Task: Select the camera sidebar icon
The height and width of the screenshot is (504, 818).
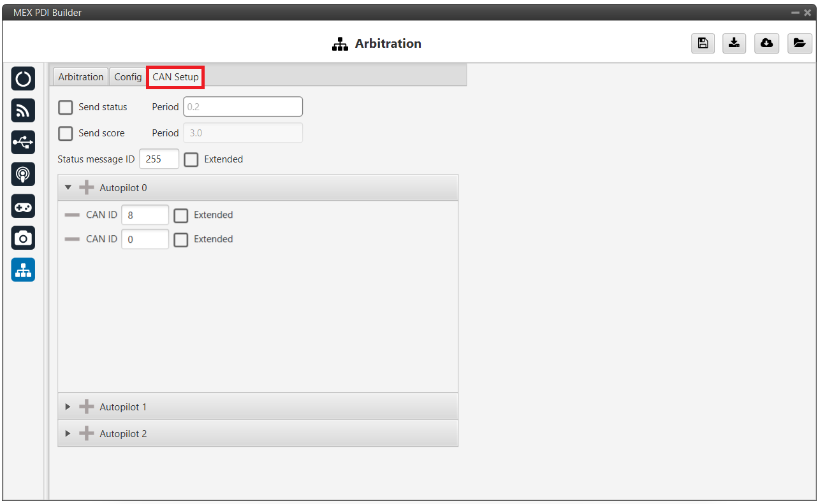Action: 23,238
